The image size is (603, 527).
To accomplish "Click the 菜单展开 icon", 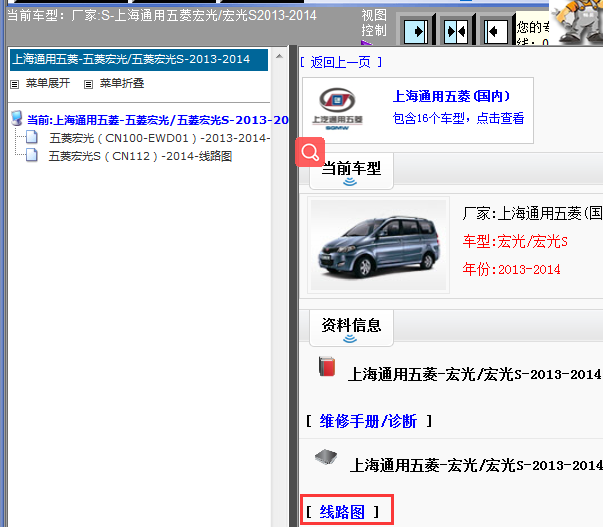I will coord(15,84).
